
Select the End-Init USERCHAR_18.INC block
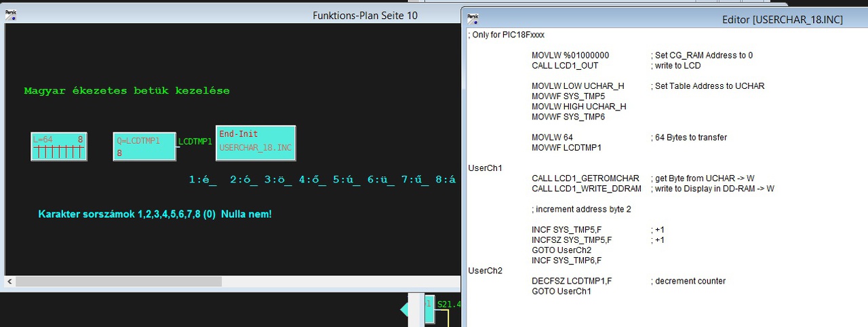[256, 143]
